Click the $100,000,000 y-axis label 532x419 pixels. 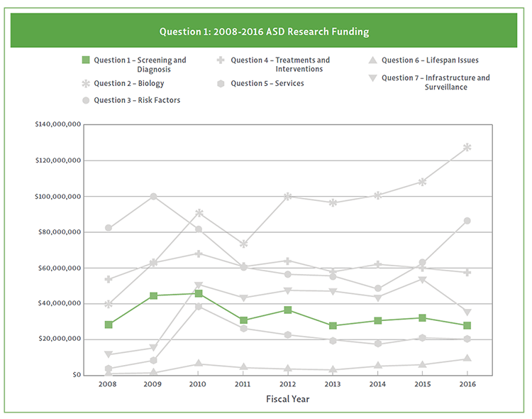tap(58, 196)
